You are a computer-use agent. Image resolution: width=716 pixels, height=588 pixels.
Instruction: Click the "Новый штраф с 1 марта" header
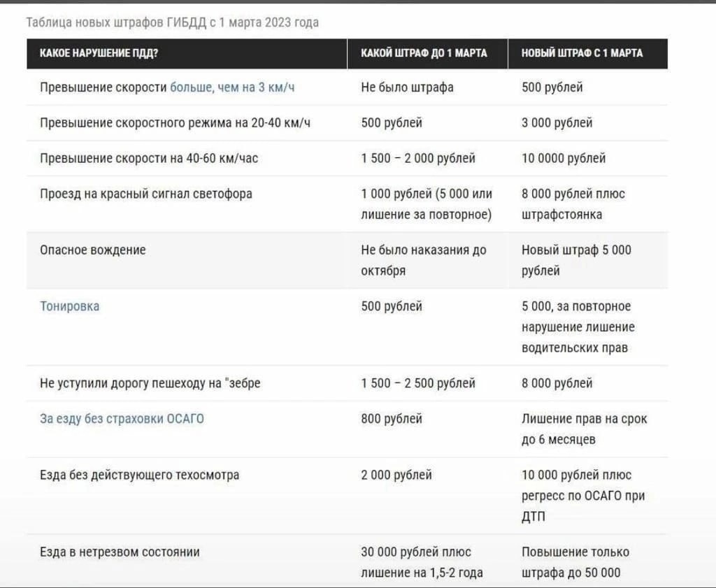coord(582,53)
